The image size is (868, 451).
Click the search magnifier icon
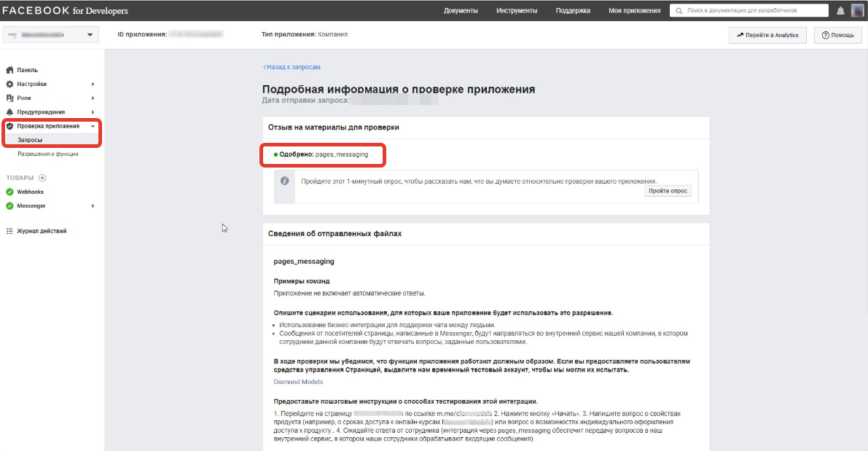click(x=679, y=10)
